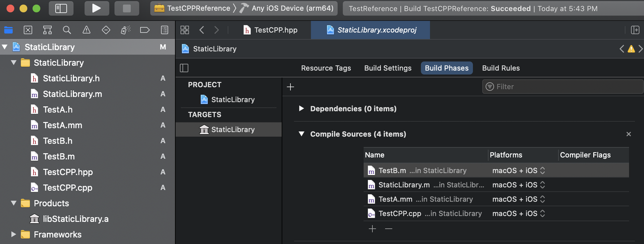Open the Report navigator icon
The image size is (644, 244).
[x=165, y=30]
